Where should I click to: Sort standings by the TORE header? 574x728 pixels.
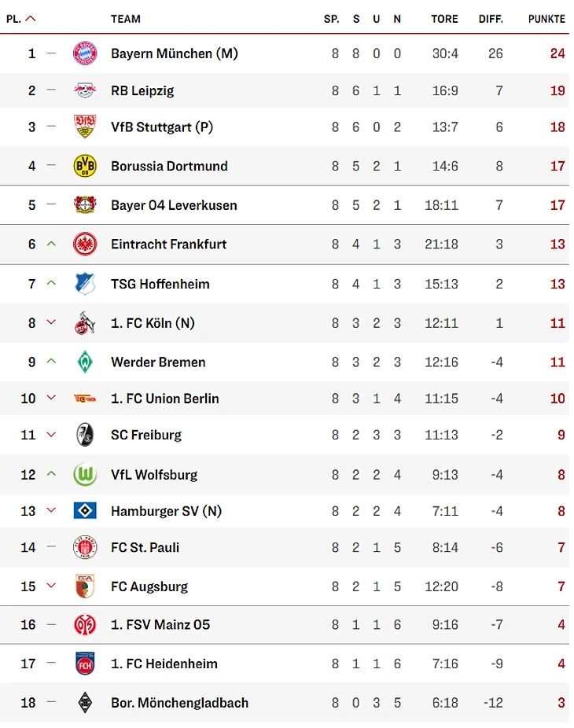pos(444,19)
